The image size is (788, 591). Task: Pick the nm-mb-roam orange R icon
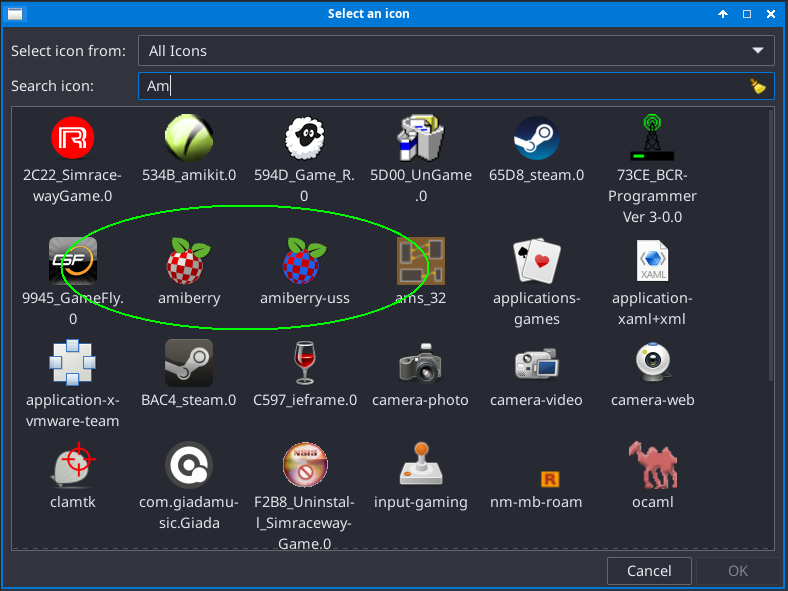(549, 479)
